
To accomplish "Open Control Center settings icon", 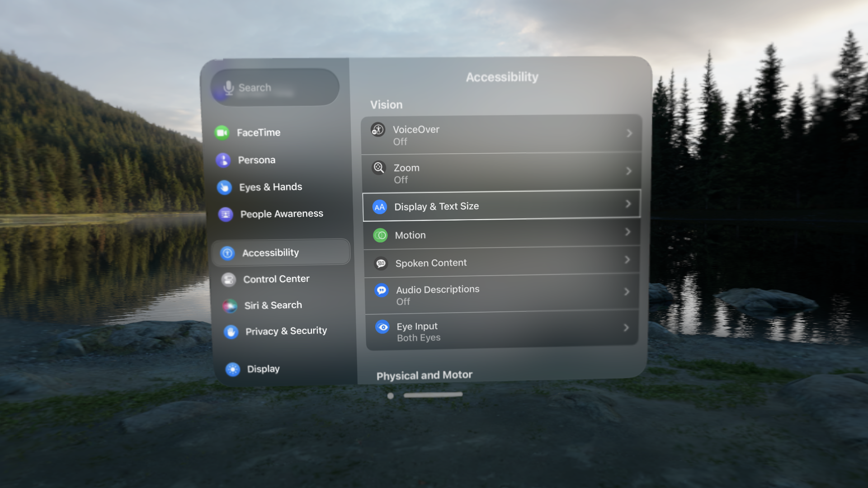I will point(229,279).
